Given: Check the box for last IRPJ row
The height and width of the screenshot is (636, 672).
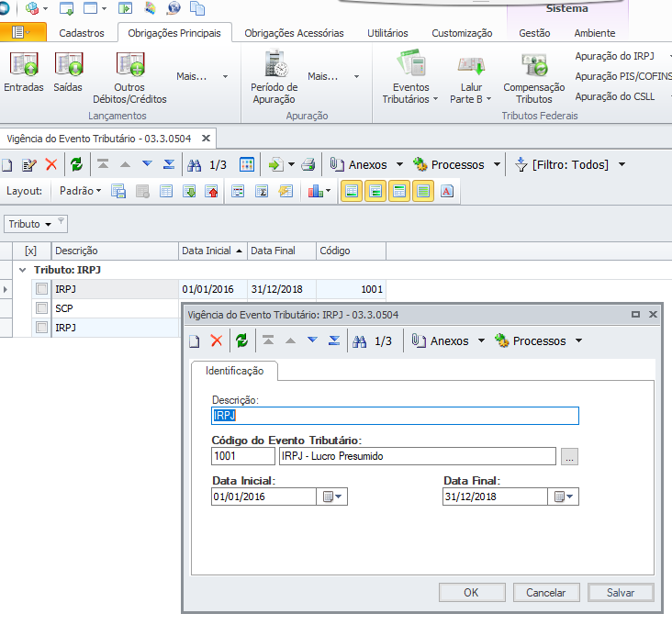Looking at the screenshot, I should (x=41, y=328).
